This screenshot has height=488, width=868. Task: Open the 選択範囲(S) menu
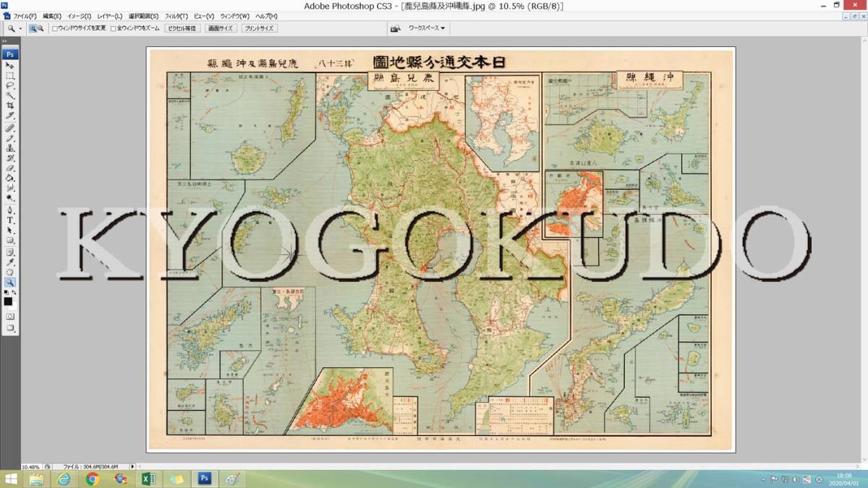coord(144,16)
